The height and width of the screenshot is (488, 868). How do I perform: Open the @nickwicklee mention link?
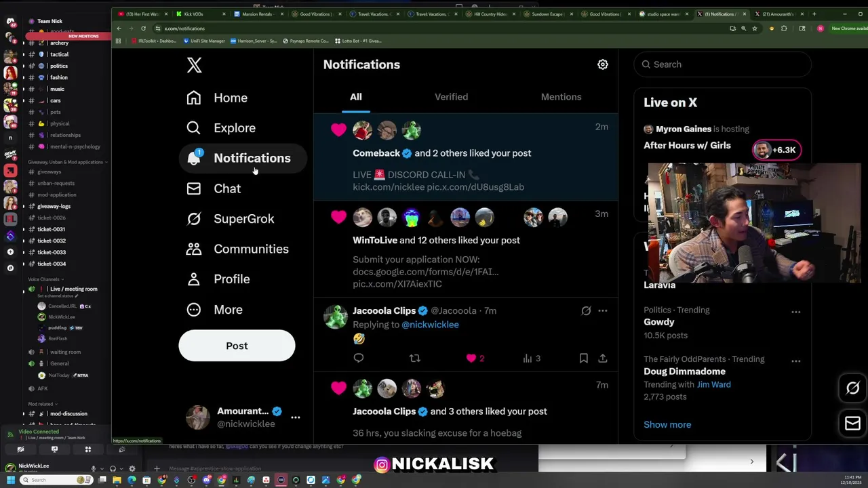pyautogui.click(x=430, y=325)
